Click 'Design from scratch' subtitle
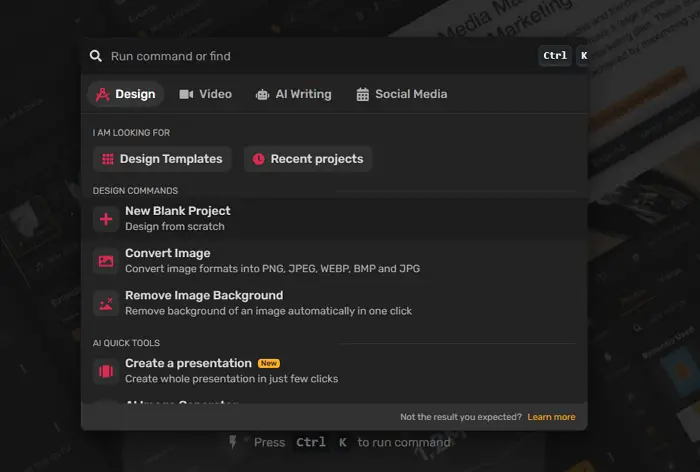700x472 pixels. point(175,226)
